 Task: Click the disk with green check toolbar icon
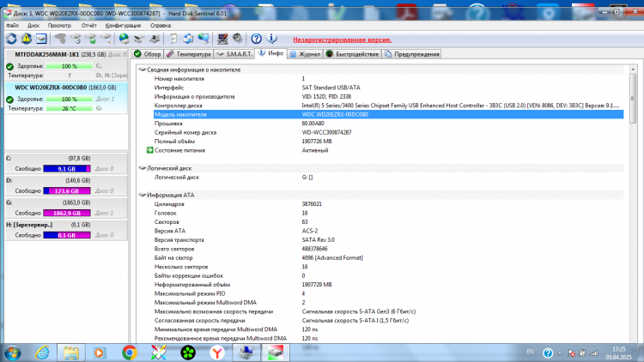91,39
